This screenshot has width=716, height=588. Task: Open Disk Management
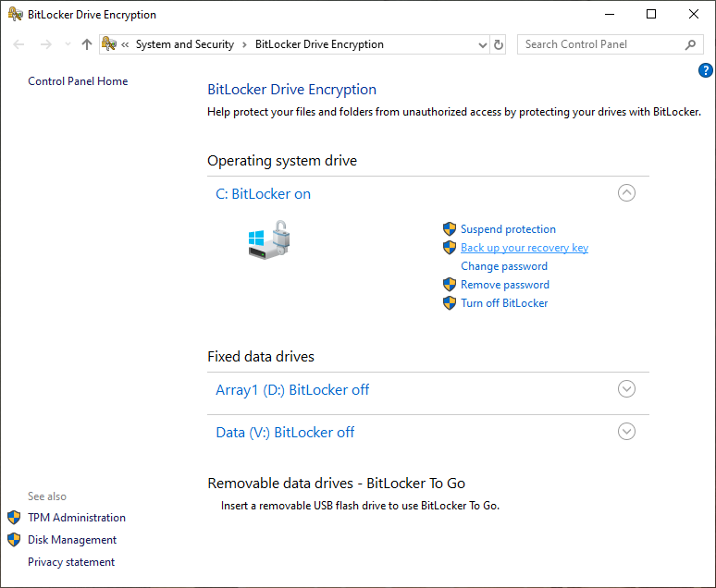[72, 540]
